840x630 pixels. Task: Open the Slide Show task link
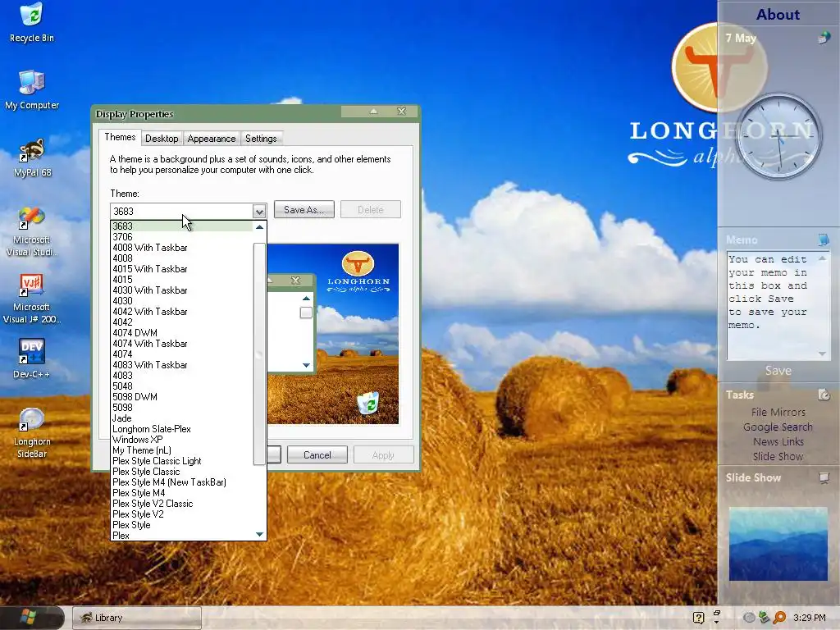coord(778,456)
